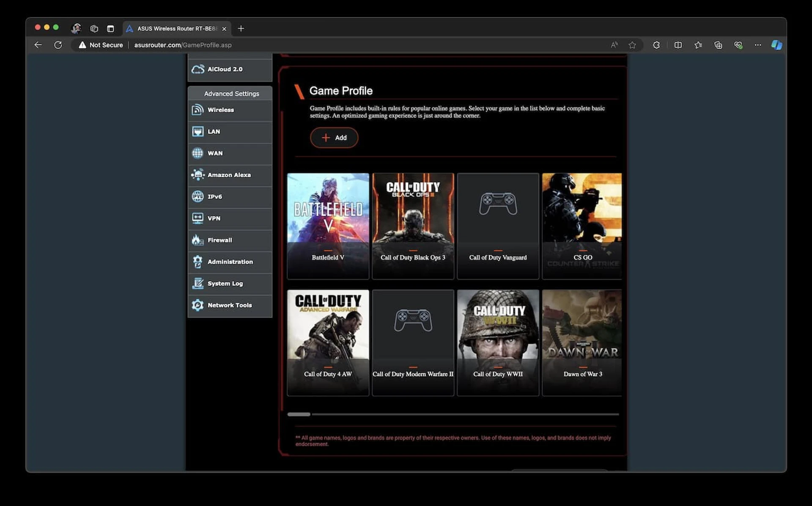Open a new browser tab

pyautogui.click(x=241, y=28)
